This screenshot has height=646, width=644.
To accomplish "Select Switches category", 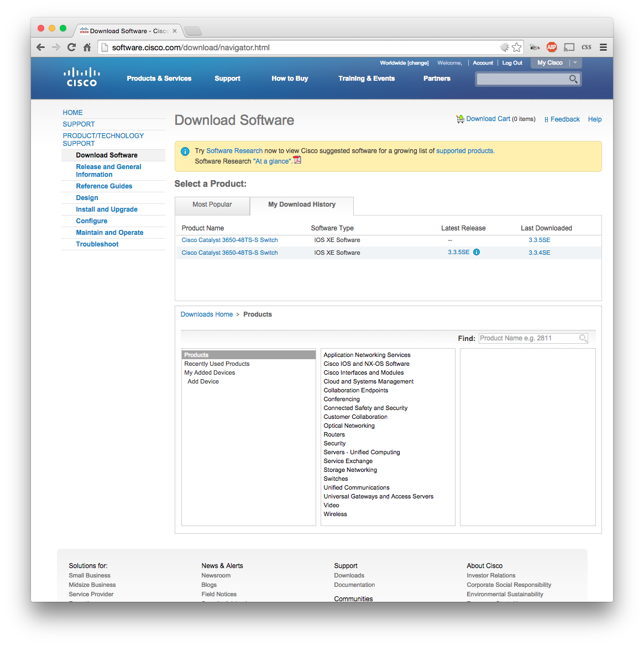I will coord(336,479).
